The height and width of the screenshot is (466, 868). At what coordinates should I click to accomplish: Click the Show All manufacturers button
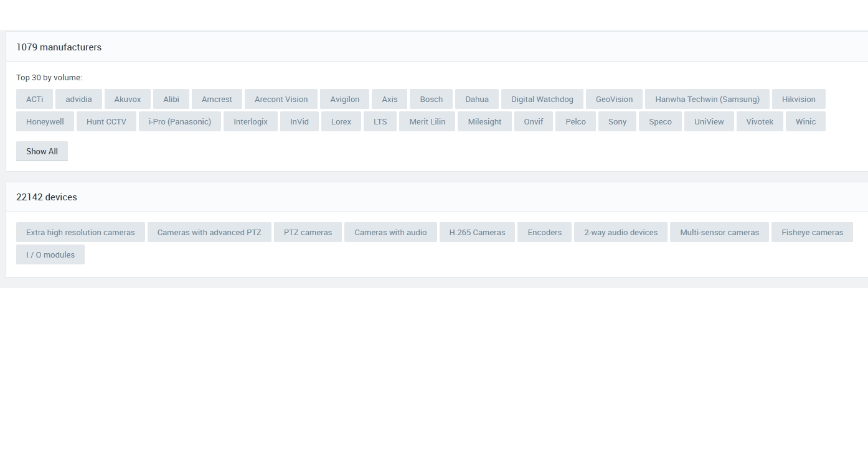coord(42,151)
